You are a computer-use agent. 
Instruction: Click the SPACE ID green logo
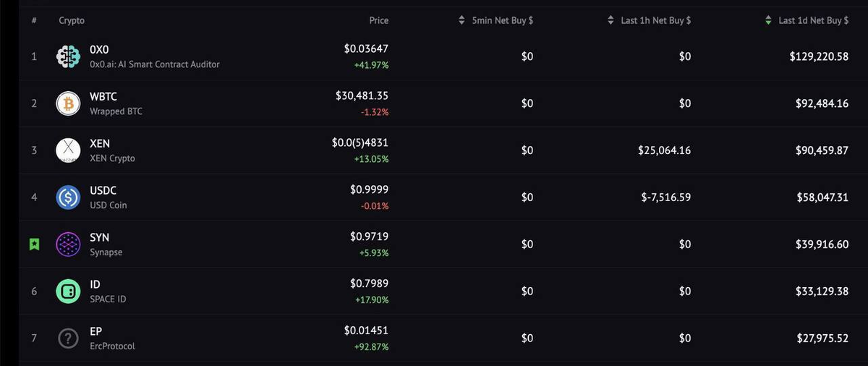[x=68, y=291]
